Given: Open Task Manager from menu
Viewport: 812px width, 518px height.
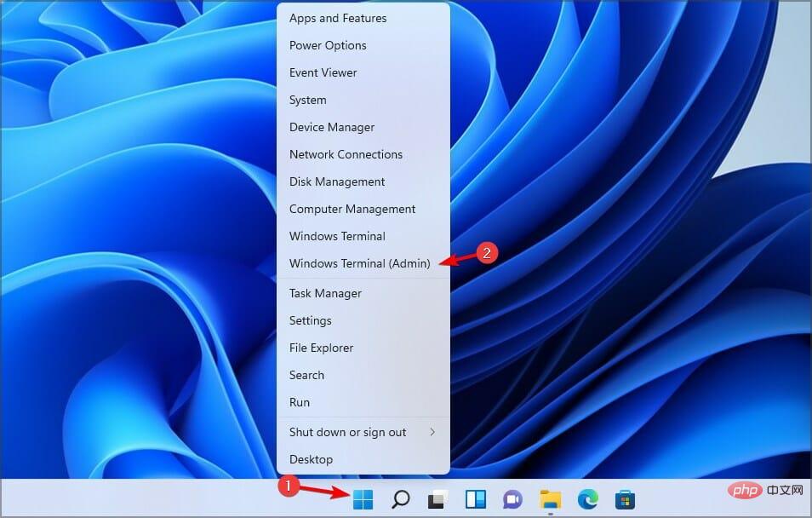Looking at the screenshot, I should pos(363,293).
